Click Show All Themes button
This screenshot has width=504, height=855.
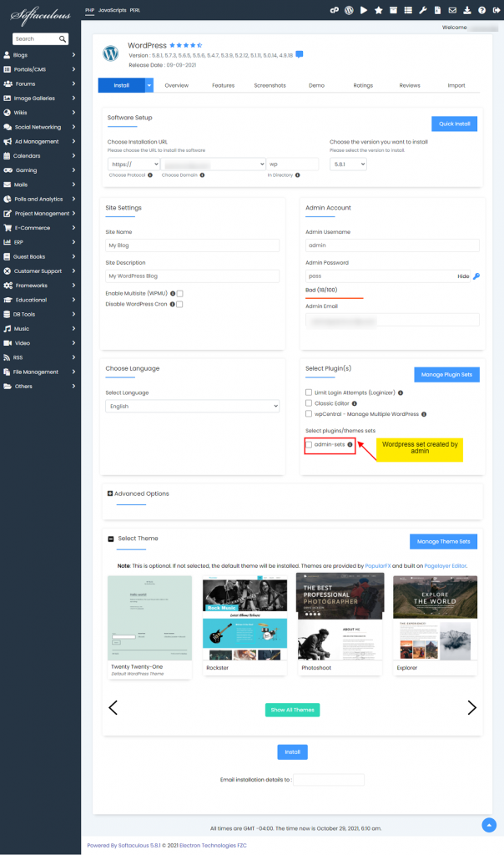(x=293, y=710)
